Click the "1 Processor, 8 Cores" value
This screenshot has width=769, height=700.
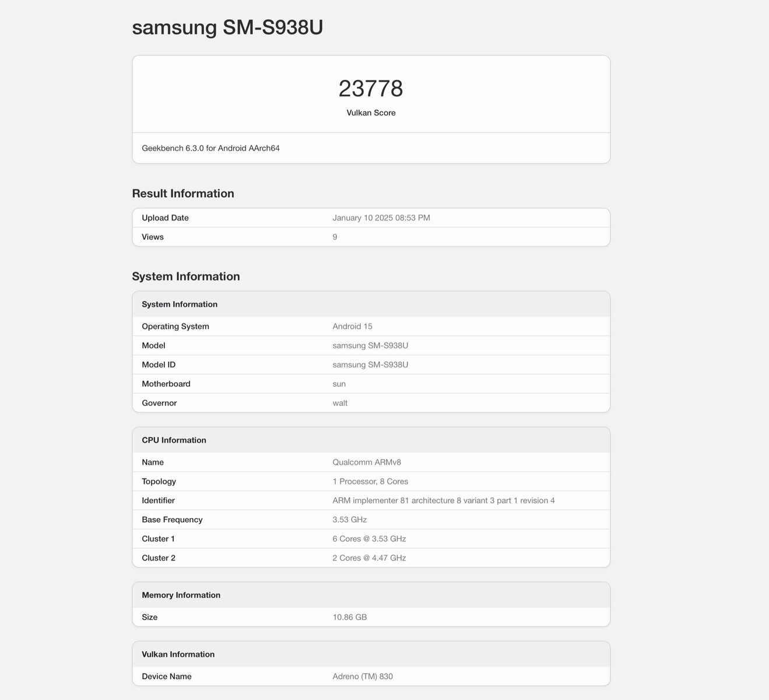(x=370, y=481)
